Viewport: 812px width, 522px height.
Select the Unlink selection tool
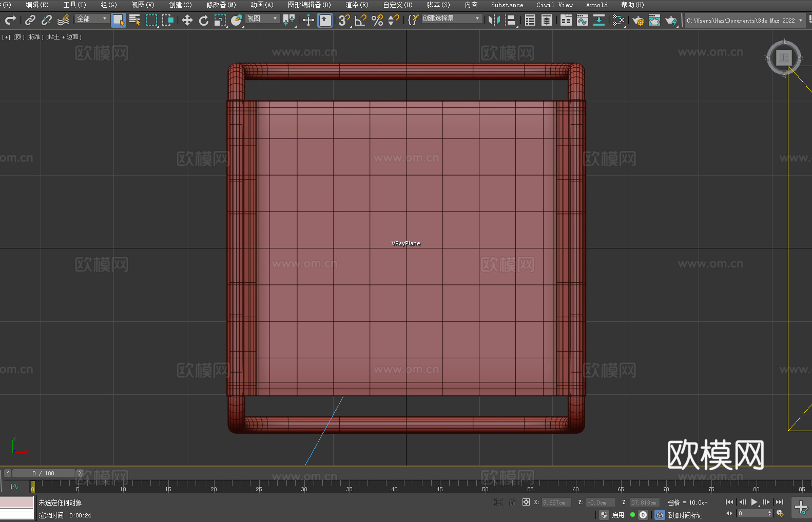click(47, 20)
